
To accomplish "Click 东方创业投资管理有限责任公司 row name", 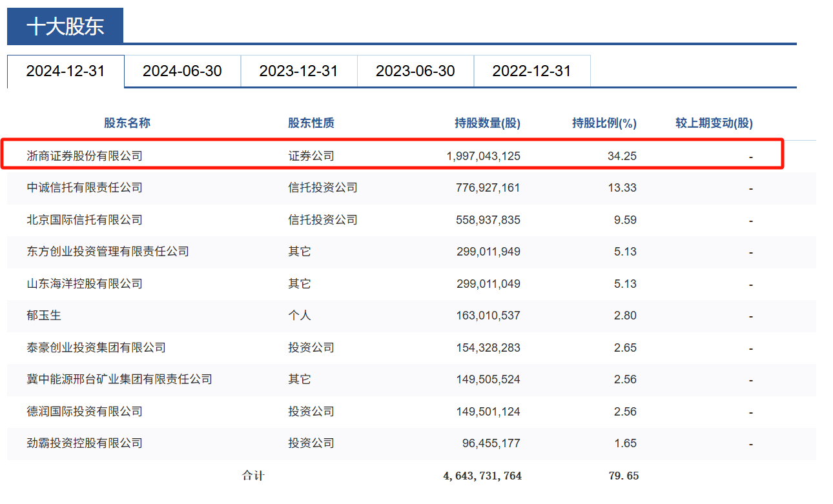I will click(108, 252).
